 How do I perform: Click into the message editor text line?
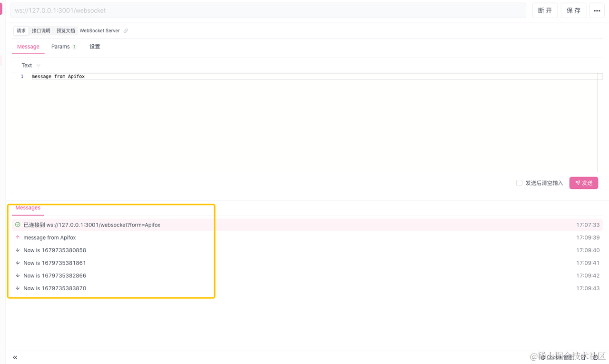314,76
